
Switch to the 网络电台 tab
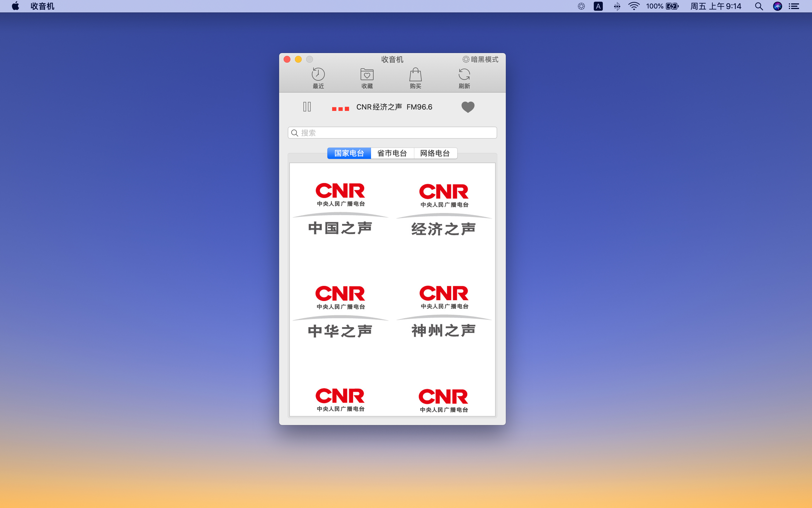point(435,153)
